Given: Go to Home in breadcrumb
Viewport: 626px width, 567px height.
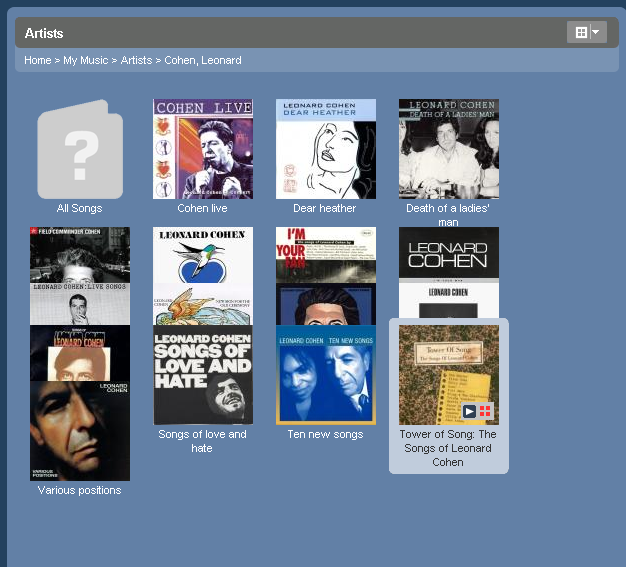Looking at the screenshot, I should point(37,61).
